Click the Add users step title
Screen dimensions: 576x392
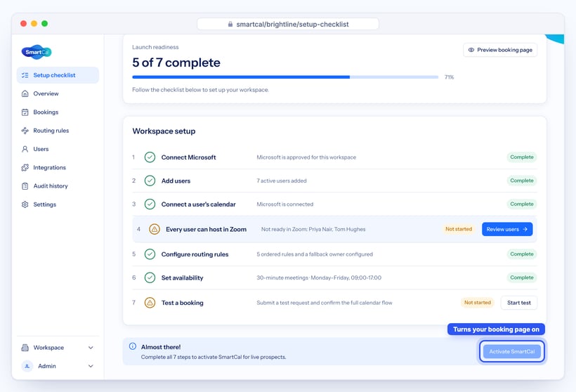pos(176,181)
